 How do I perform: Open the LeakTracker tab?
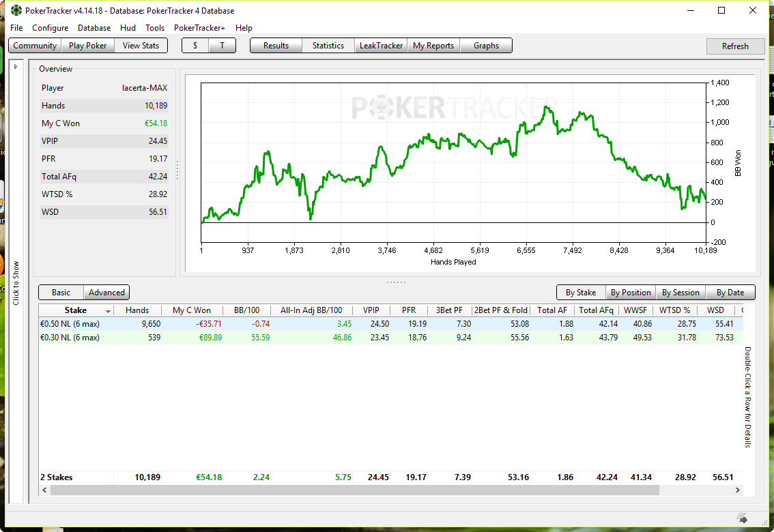381,46
